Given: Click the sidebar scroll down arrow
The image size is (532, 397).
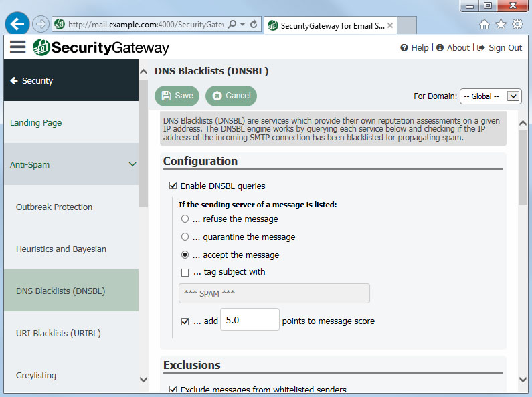Looking at the screenshot, I should tap(143, 380).
